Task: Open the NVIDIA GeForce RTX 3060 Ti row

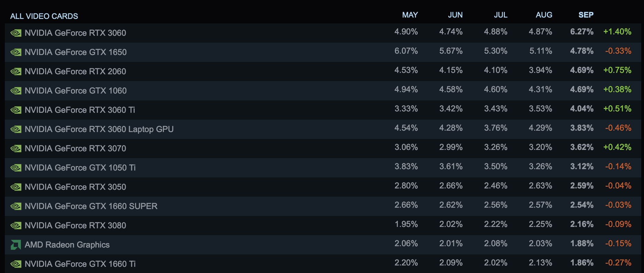Action: [x=80, y=110]
